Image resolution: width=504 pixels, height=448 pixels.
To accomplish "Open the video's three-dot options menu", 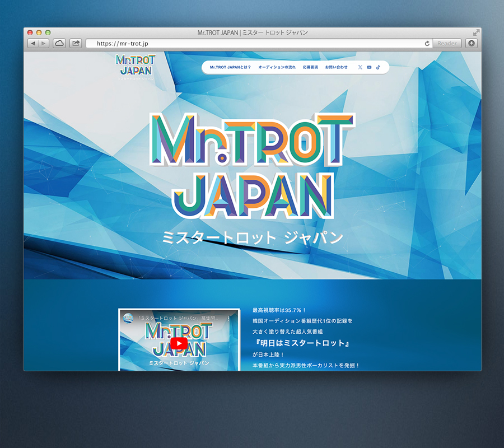I will coord(228,318).
